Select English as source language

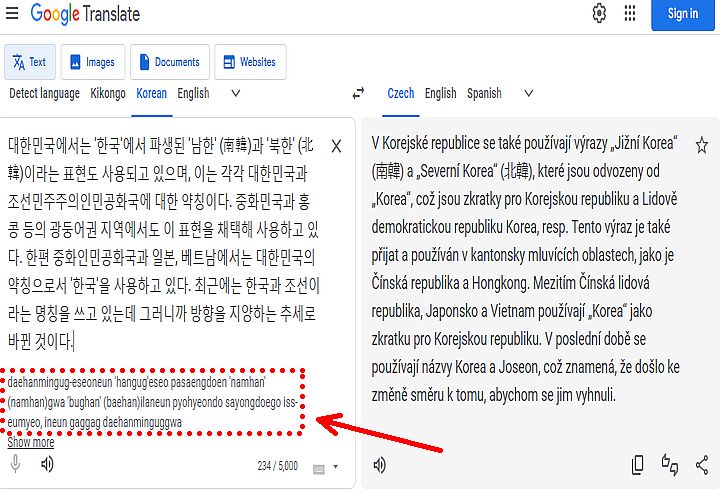[x=193, y=93]
